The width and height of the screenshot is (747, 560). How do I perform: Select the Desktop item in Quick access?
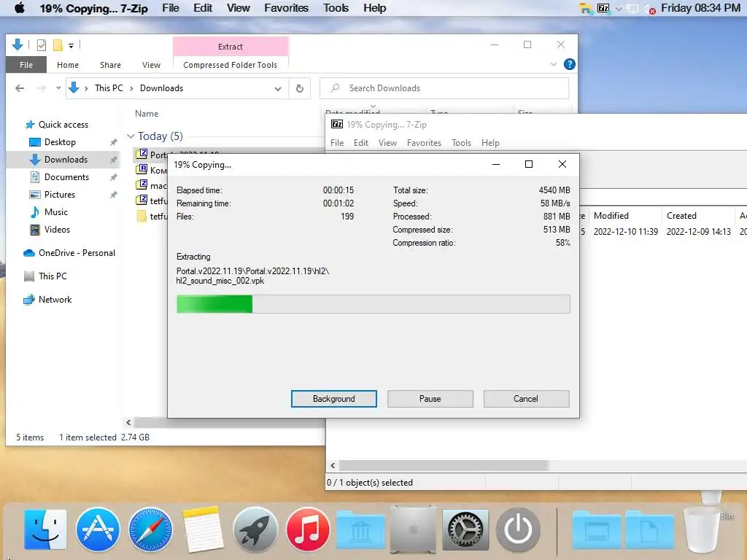click(x=60, y=142)
